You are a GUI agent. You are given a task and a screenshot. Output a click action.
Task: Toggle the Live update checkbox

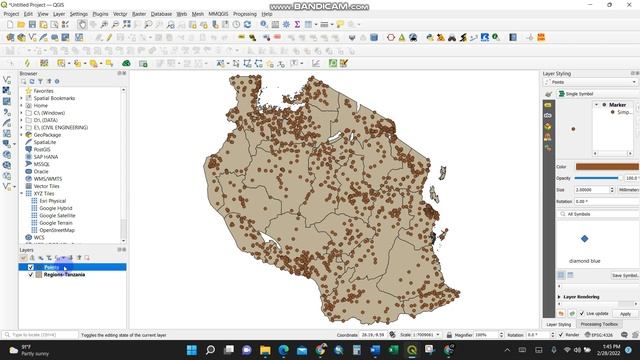coord(582,313)
